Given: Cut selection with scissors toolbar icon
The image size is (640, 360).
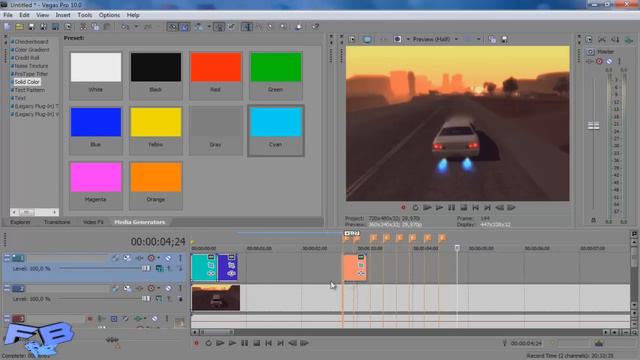Looking at the screenshot, I should (83, 27).
